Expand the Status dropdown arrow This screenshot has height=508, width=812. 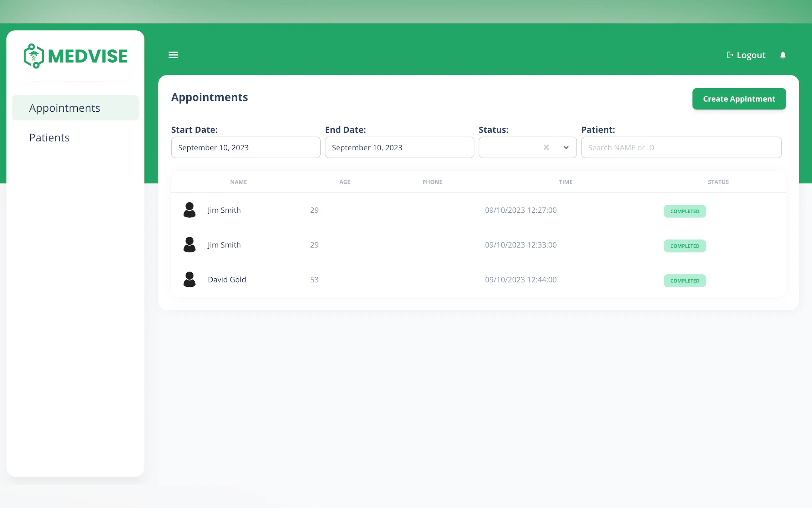[x=566, y=147]
